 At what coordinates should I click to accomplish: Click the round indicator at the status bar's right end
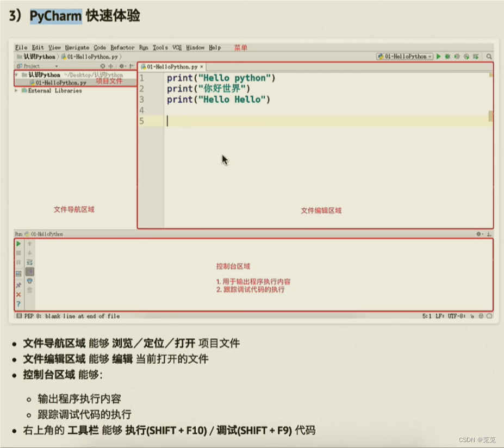click(x=489, y=316)
